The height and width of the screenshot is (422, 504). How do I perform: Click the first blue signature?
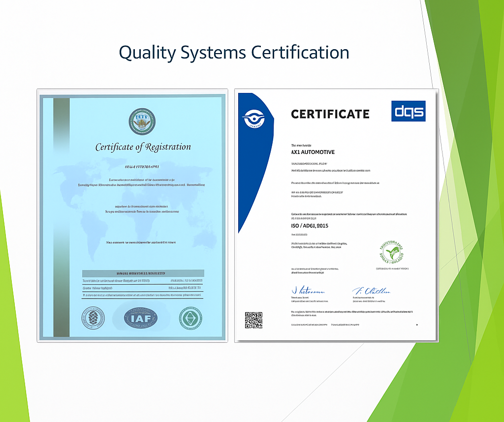coord(308,291)
